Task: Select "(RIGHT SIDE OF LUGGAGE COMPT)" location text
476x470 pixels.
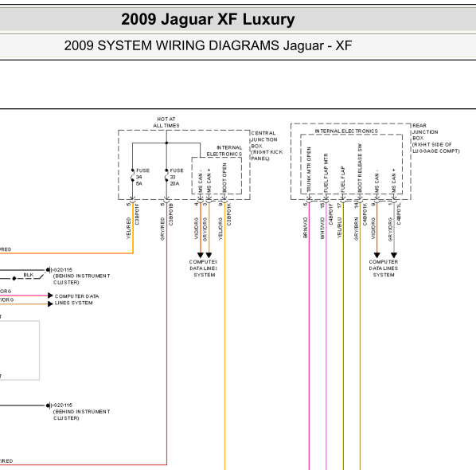Action: coord(435,148)
